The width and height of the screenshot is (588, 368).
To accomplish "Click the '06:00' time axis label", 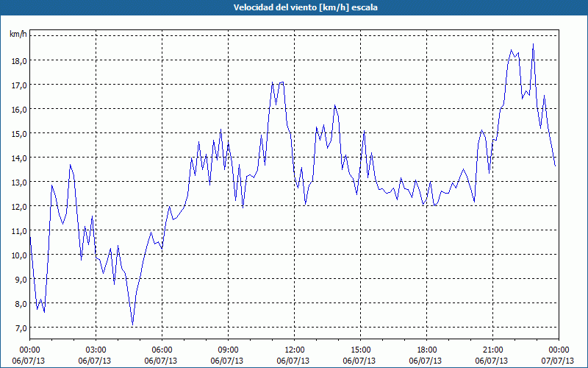I will 162,350.
